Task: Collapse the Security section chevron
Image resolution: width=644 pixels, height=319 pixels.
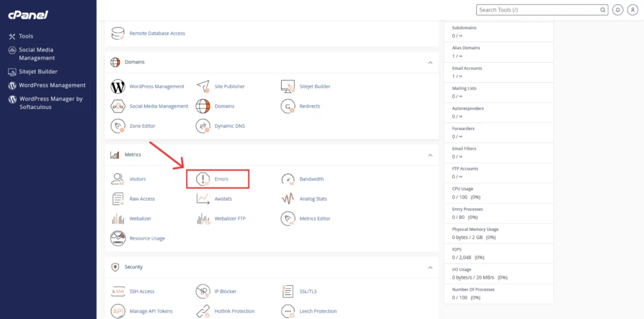Action: (430, 267)
